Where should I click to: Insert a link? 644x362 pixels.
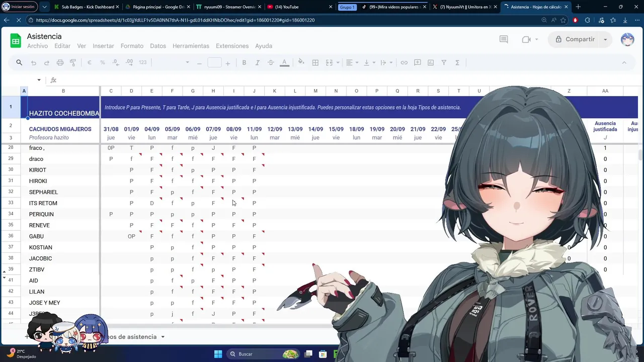(x=404, y=63)
